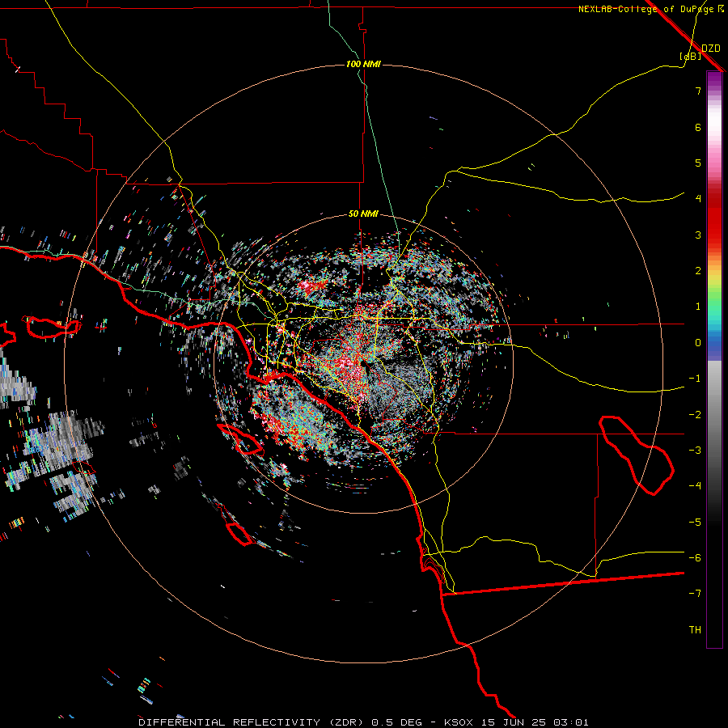Click the "-4" value on the legend
Image resolution: width=728 pixels, height=728 pixels.
[x=695, y=485]
